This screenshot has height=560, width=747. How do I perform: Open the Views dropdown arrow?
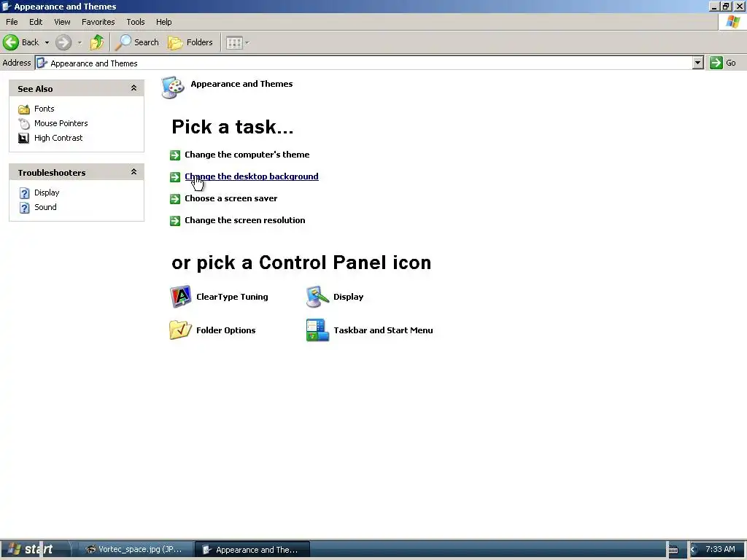point(247,43)
